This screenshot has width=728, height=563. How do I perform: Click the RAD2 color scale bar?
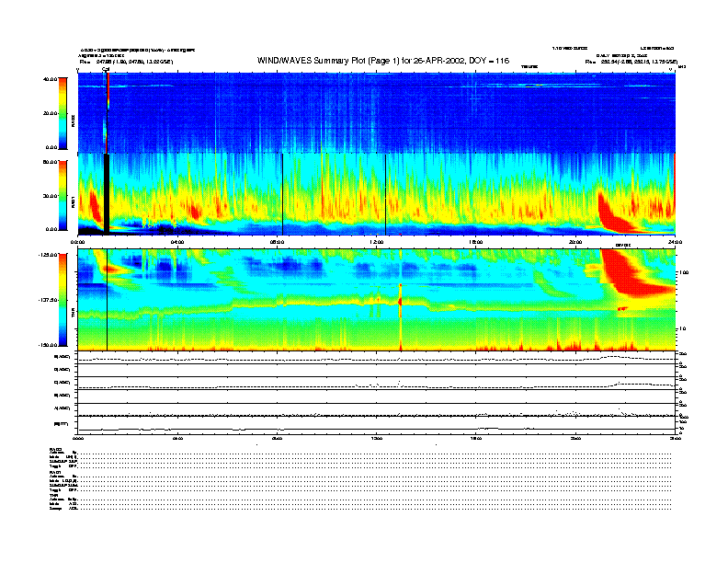(x=63, y=113)
